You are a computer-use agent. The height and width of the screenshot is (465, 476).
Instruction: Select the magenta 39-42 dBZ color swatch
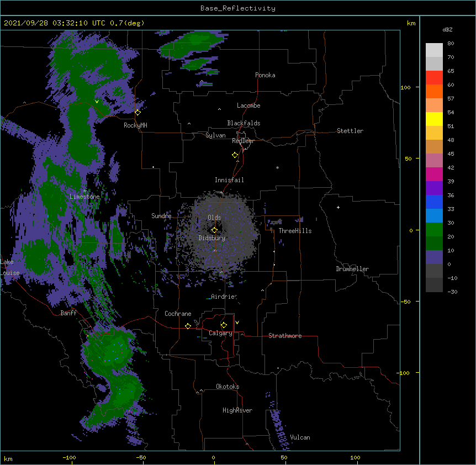[x=434, y=174]
